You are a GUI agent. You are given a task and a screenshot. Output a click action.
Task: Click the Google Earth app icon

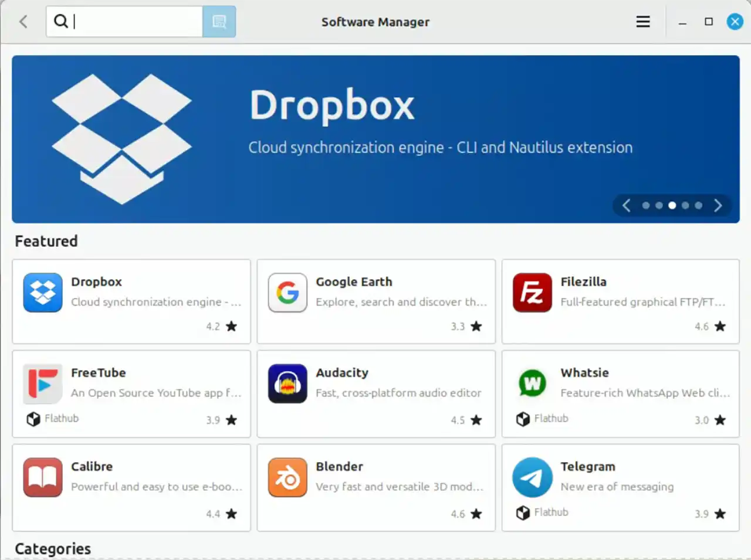(x=287, y=293)
